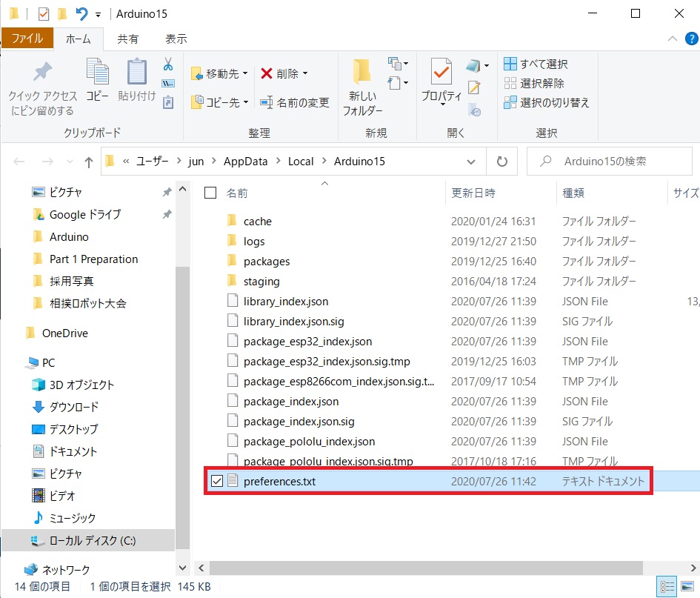Open the Delete (削除) dropdown arrow
The height and width of the screenshot is (598, 700).
coord(305,73)
